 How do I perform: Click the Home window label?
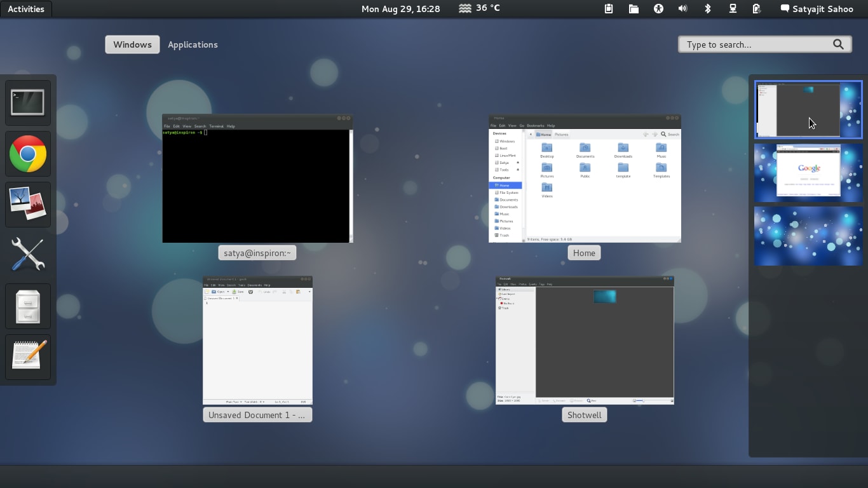(x=584, y=253)
